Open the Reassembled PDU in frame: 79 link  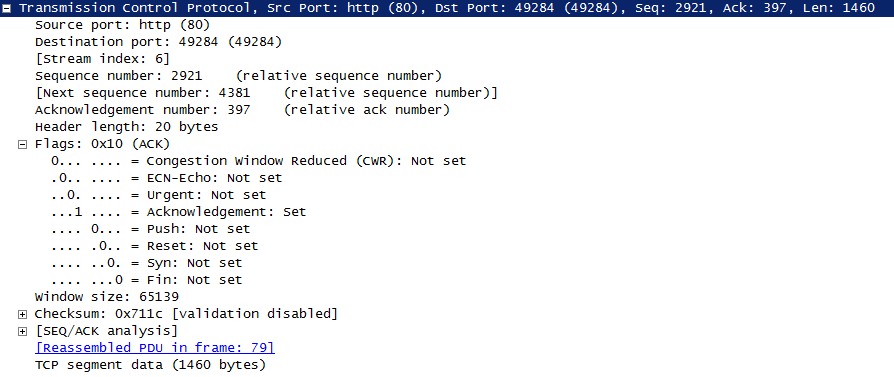155,348
